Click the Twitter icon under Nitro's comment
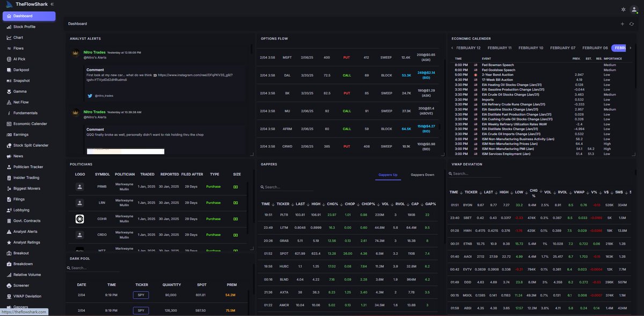 pos(90,96)
